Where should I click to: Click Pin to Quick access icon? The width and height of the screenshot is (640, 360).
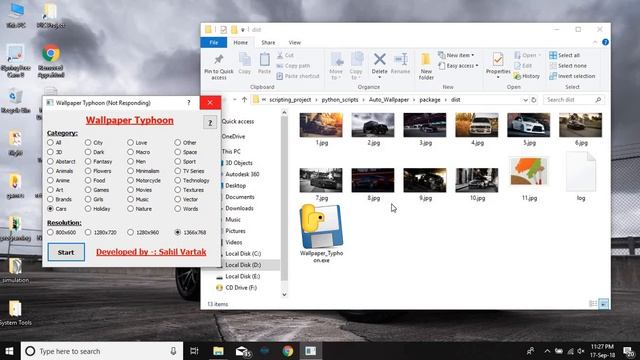pyautogui.click(x=219, y=60)
